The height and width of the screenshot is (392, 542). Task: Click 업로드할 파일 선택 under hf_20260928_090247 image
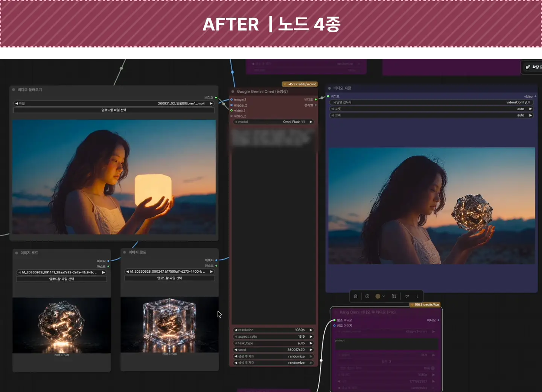coord(169,278)
